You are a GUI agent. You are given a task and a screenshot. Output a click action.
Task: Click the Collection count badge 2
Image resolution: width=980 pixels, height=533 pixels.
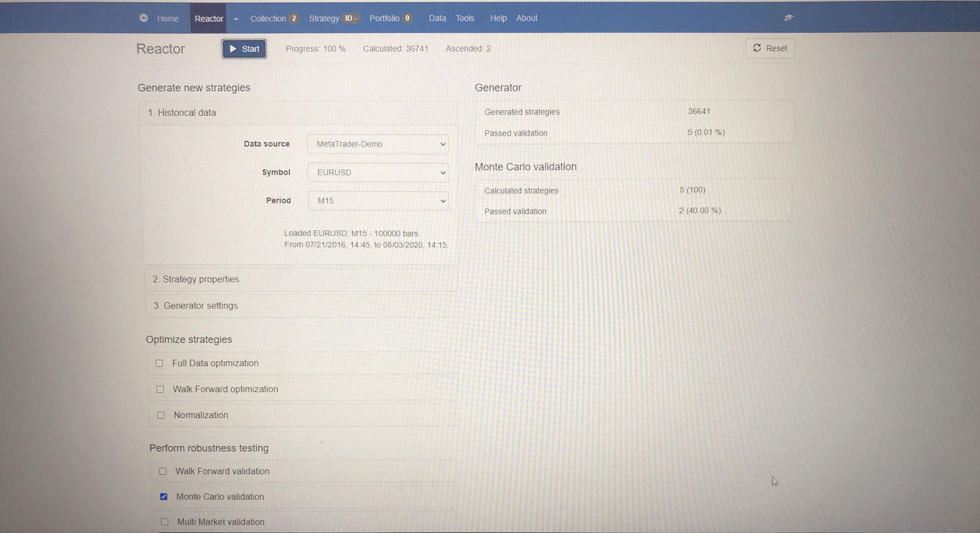(294, 18)
